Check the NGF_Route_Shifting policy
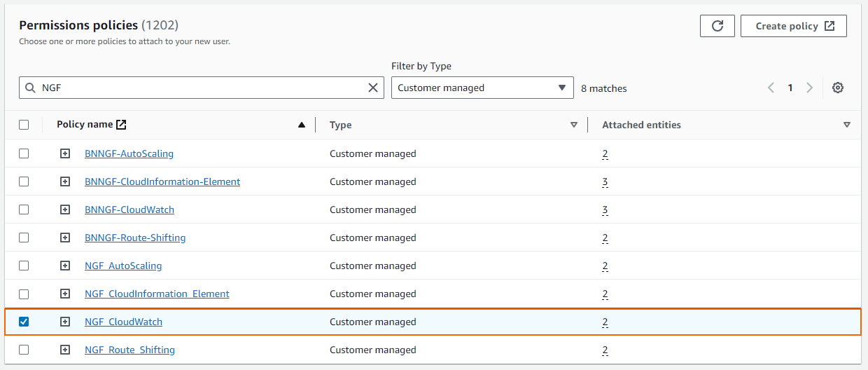The height and width of the screenshot is (370, 868). 24,350
